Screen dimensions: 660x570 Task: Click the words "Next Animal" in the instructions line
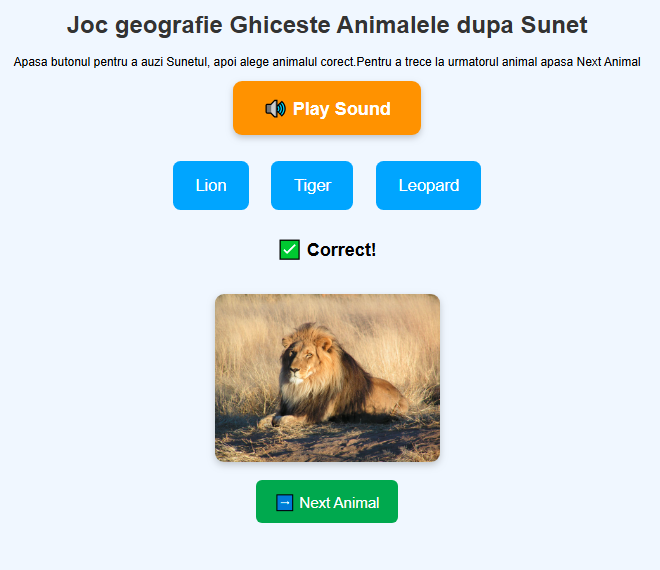coord(608,62)
